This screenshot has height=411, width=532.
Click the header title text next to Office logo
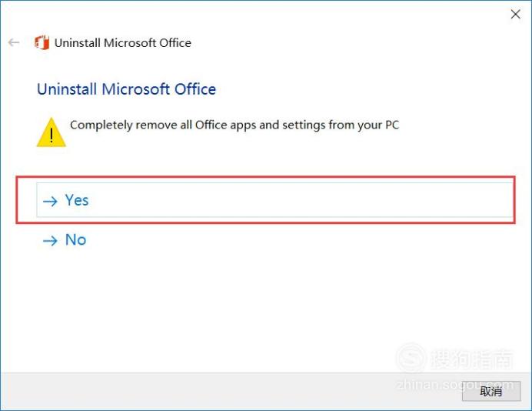pos(122,43)
